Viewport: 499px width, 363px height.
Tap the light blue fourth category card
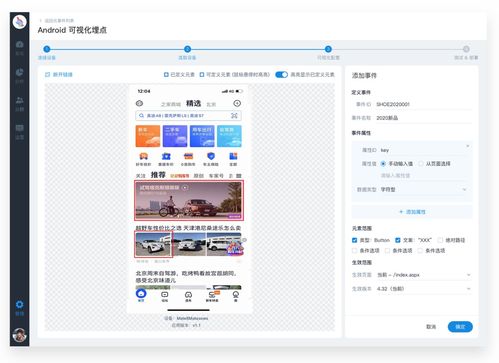(x=229, y=136)
